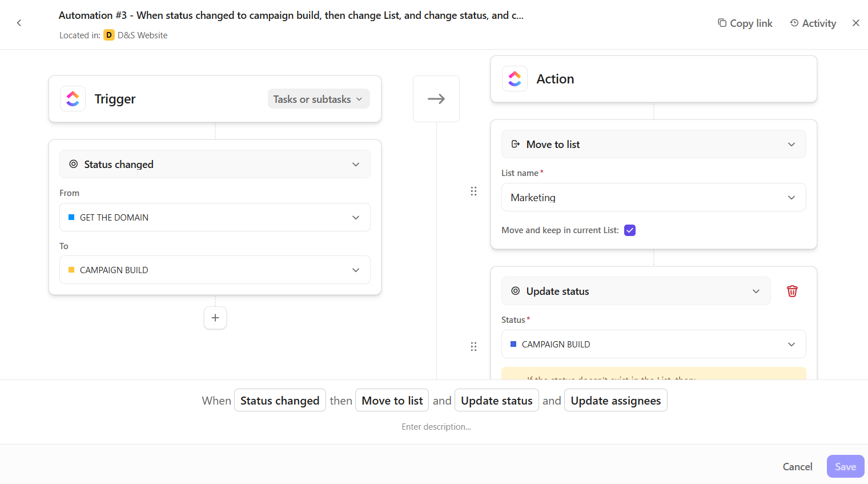Expand the Move to list action dropdown
This screenshot has height=484, width=868.
(654, 144)
